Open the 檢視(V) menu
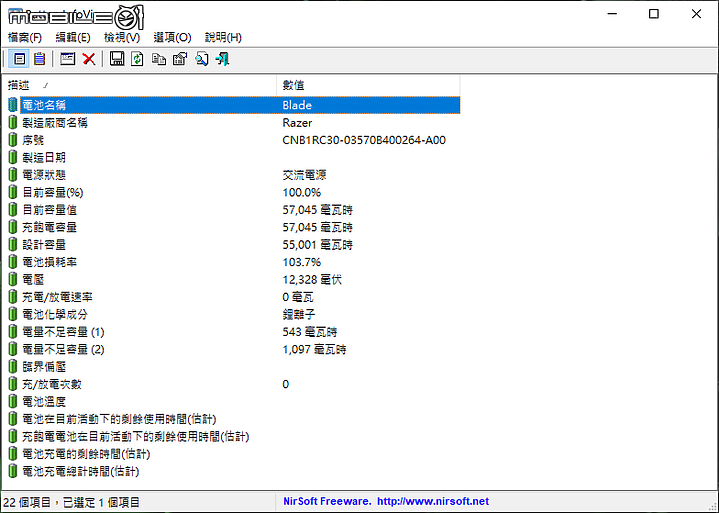Image resolution: width=719 pixels, height=513 pixels. point(122,38)
